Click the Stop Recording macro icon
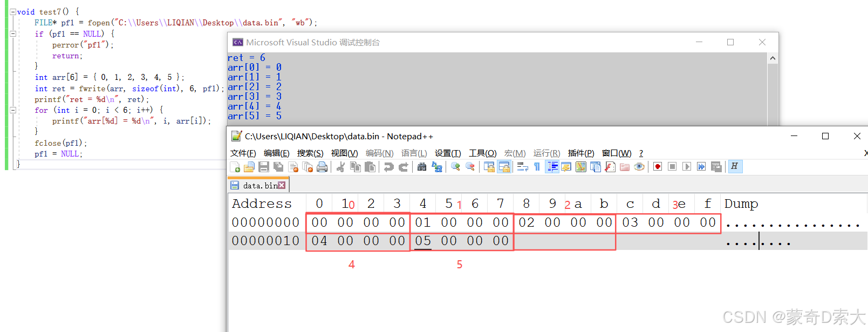Image resolution: width=868 pixels, height=332 pixels. point(672,167)
